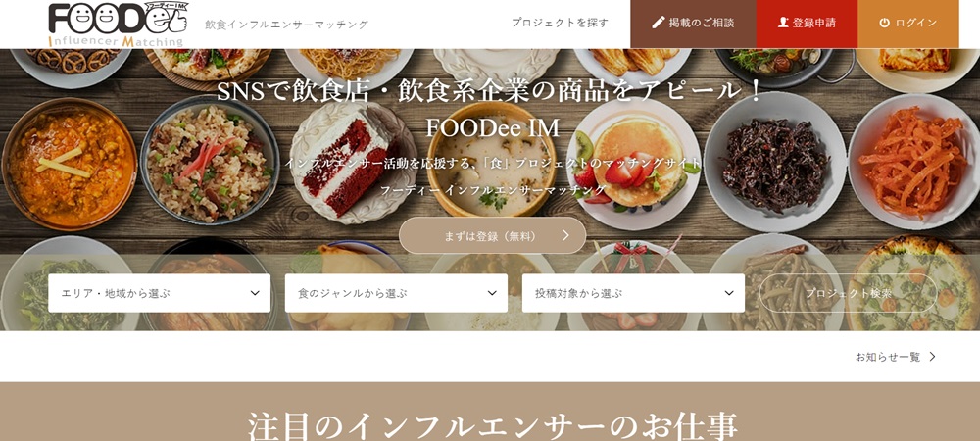Click the power icon beside ログイン
Viewport: 980px width, 441px height.
click(x=884, y=23)
